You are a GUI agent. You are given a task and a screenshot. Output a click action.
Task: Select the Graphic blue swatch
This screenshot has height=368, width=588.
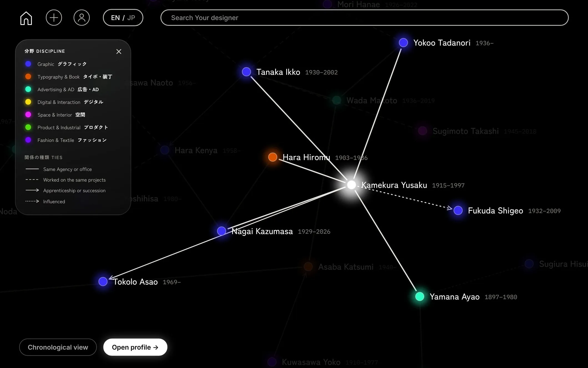(x=28, y=64)
